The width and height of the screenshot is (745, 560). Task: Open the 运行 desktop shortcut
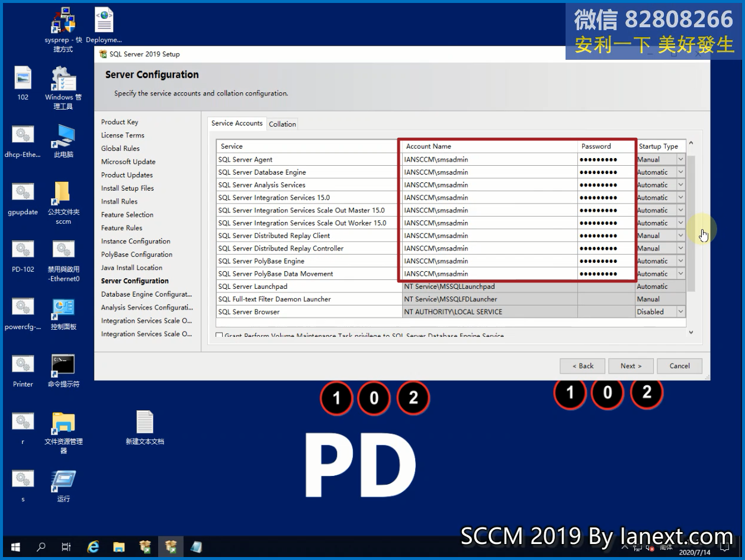coord(63,485)
